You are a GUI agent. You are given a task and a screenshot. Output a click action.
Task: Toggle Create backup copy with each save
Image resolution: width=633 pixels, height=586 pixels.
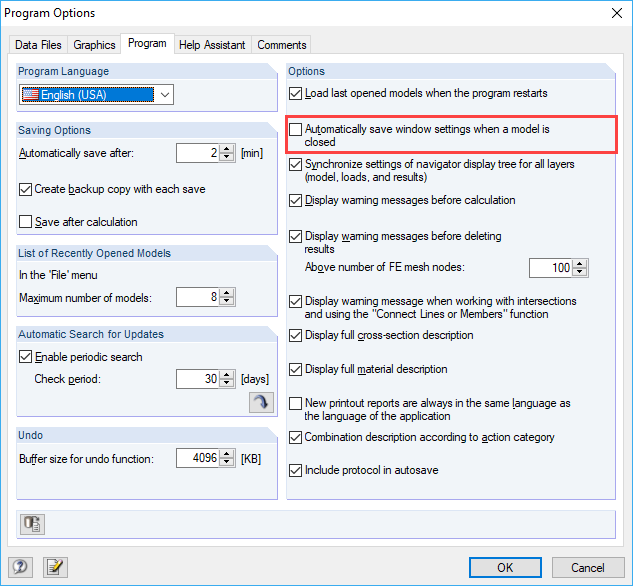25,189
